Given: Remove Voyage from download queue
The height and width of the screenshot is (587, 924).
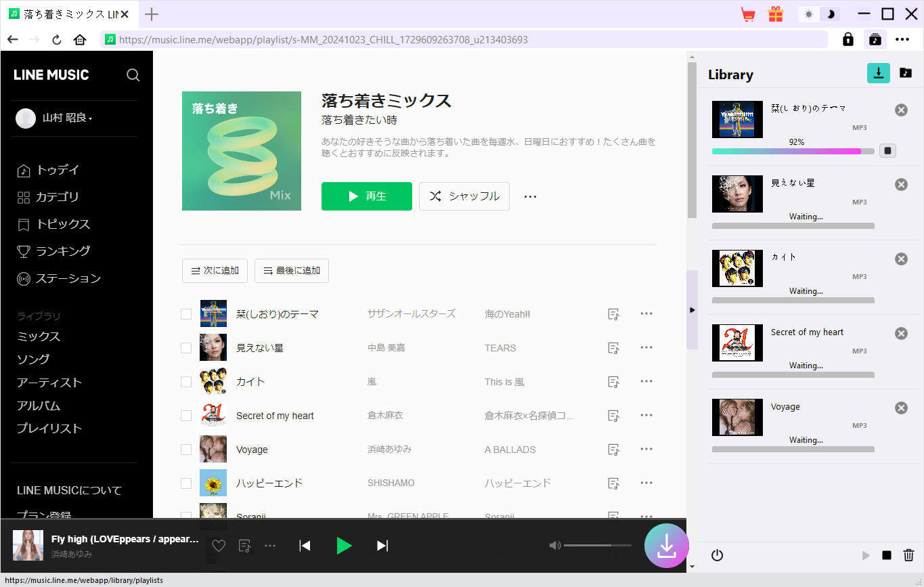Looking at the screenshot, I should (901, 408).
